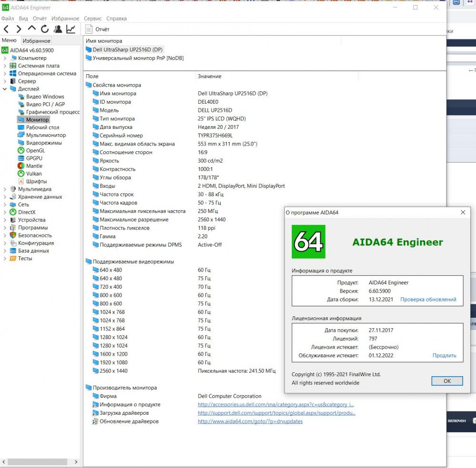Image resolution: width=476 pixels, height=468 pixels.
Task: Click the serial number value TYPR375H669L
Action: (x=215, y=136)
